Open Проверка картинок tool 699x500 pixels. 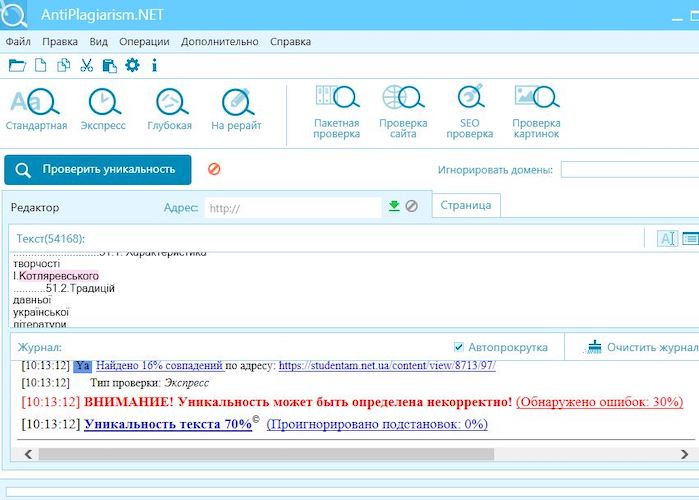[536, 112]
